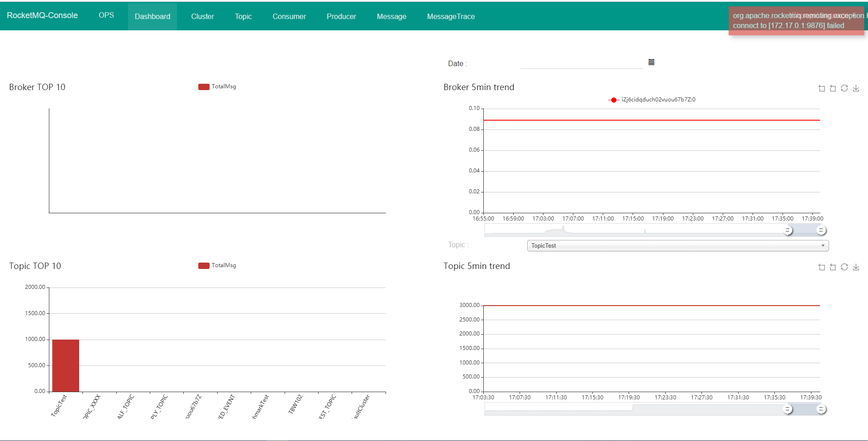This screenshot has width=868, height=441.
Task: Switch to the Producer page
Action: pos(341,16)
